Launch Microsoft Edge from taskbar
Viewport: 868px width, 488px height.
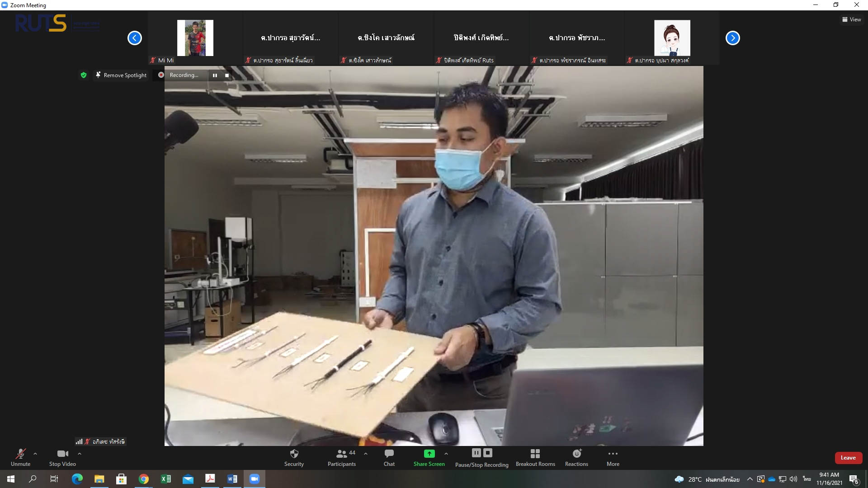click(77, 479)
